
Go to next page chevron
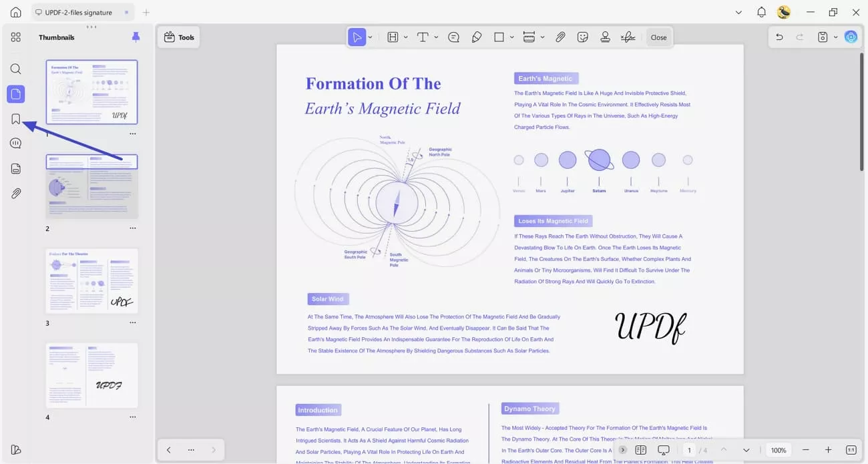point(746,450)
